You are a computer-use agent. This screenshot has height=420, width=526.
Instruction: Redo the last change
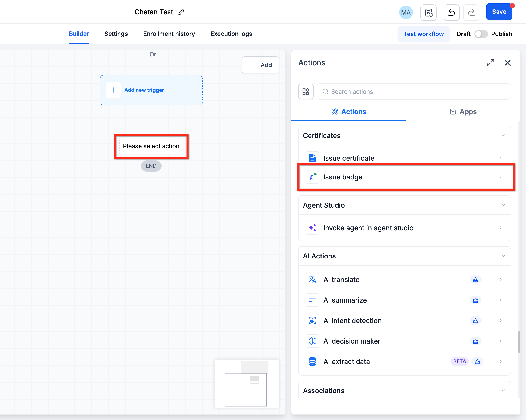pyautogui.click(x=471, y=12)
